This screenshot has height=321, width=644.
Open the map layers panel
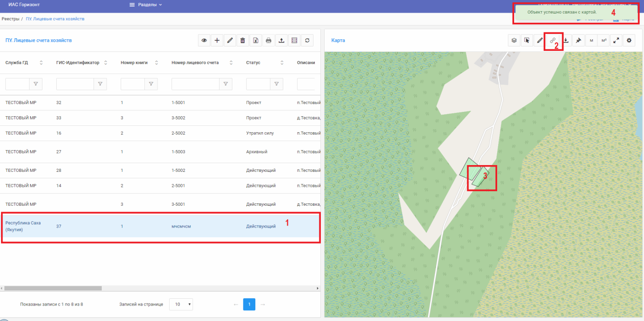tap(514, 41)
